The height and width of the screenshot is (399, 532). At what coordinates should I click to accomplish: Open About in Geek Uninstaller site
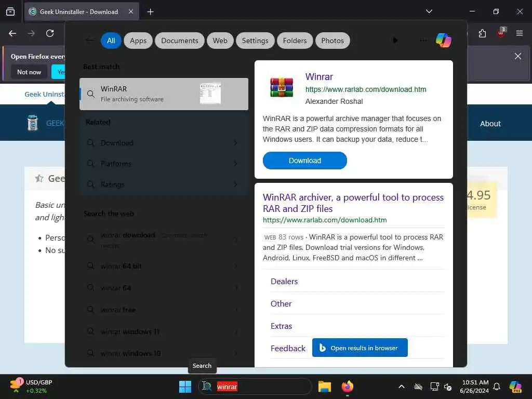point(490,124)
